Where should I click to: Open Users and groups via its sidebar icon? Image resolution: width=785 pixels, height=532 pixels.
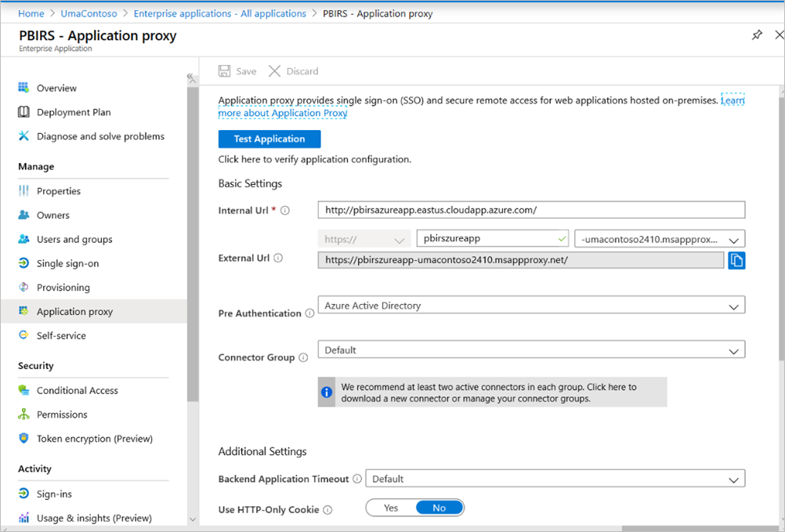click(x=25, y=239)
